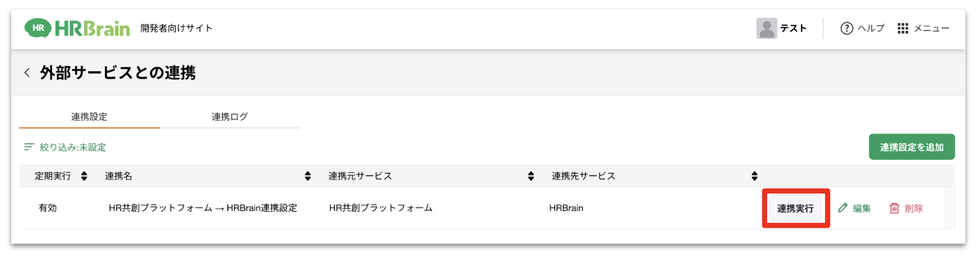This screenshot has width=980, height=257.
Task: Click the filter lines icon
Action: (x=29, y=147)
